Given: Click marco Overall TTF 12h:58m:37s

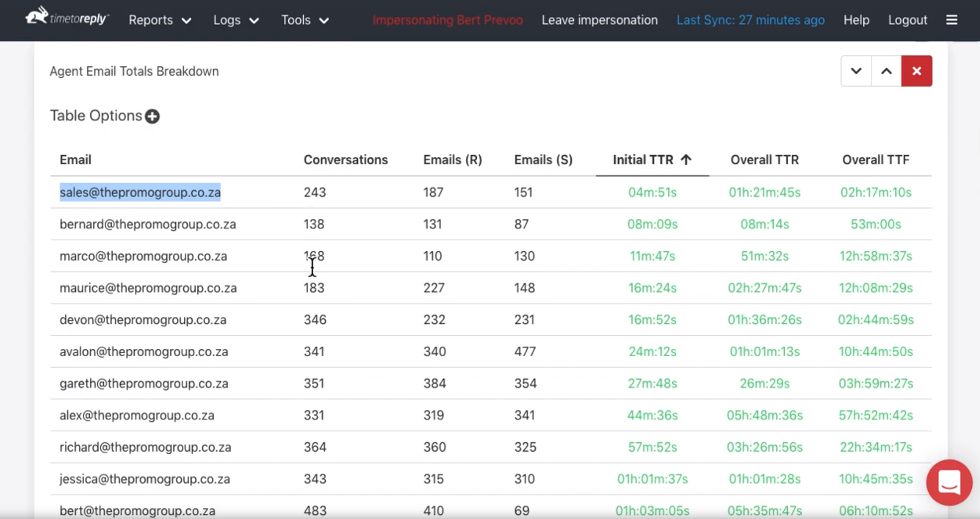Looking at the screenshot, I should tap(876, 256).
